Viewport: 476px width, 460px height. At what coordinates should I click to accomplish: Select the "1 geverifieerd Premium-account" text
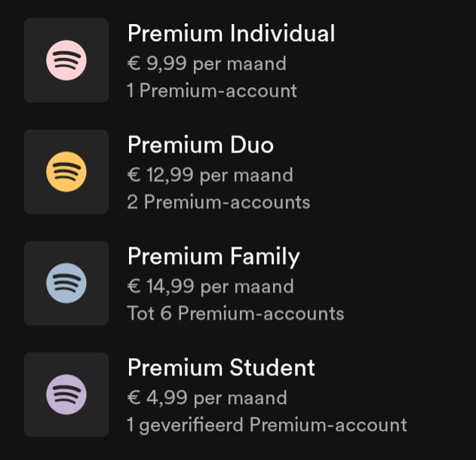click(267, 425)
